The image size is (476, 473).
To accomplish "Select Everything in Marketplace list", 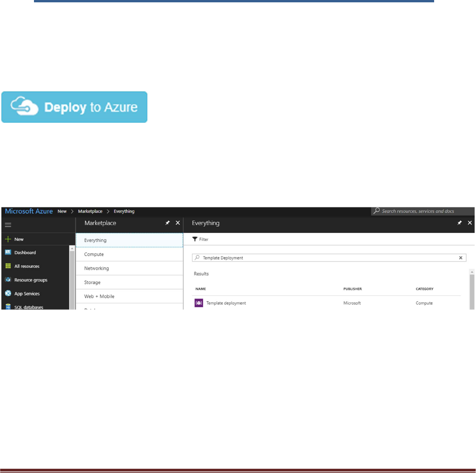I will point(129,240).
